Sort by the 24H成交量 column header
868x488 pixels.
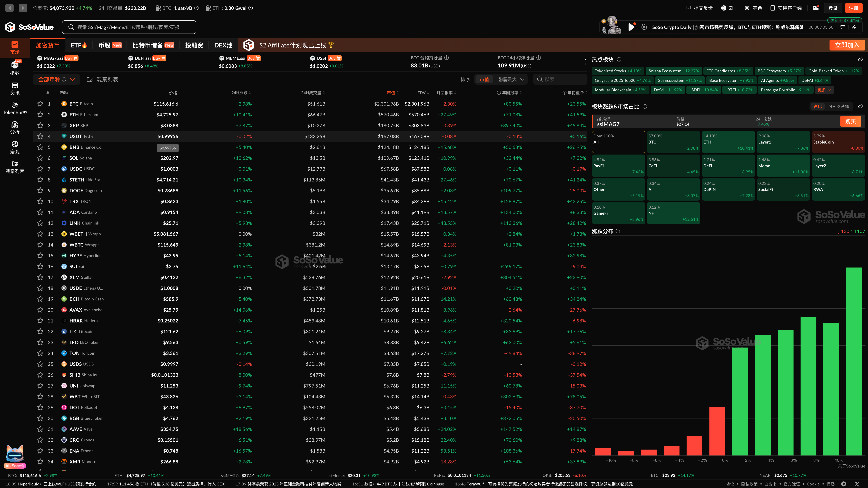[x=313, y=93]
